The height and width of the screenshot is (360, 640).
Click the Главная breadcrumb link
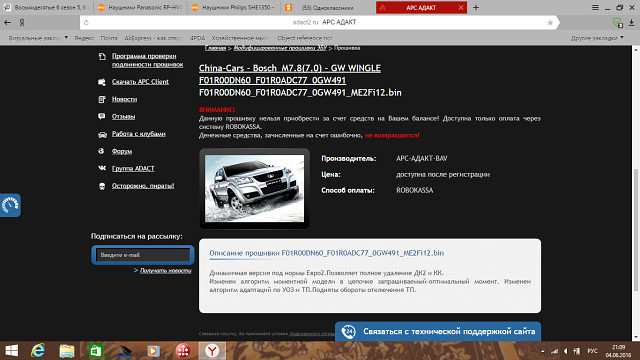215,48
